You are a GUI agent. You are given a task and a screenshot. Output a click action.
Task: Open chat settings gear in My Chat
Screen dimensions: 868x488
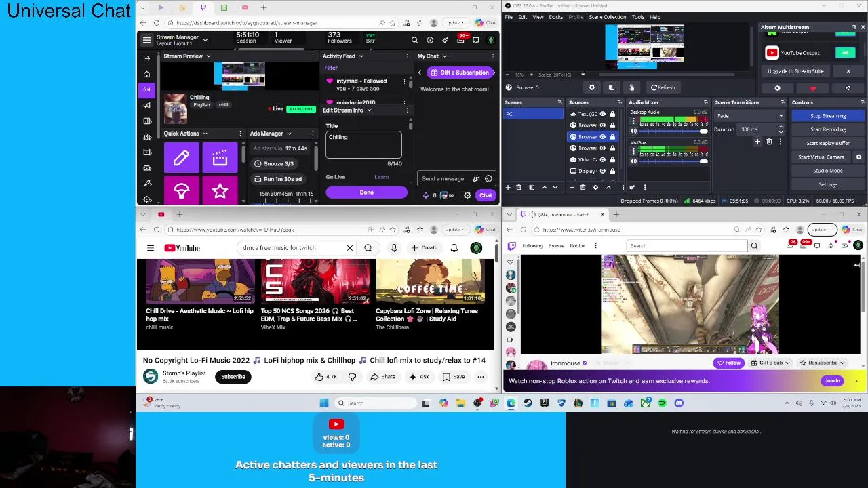coord(467,195)
